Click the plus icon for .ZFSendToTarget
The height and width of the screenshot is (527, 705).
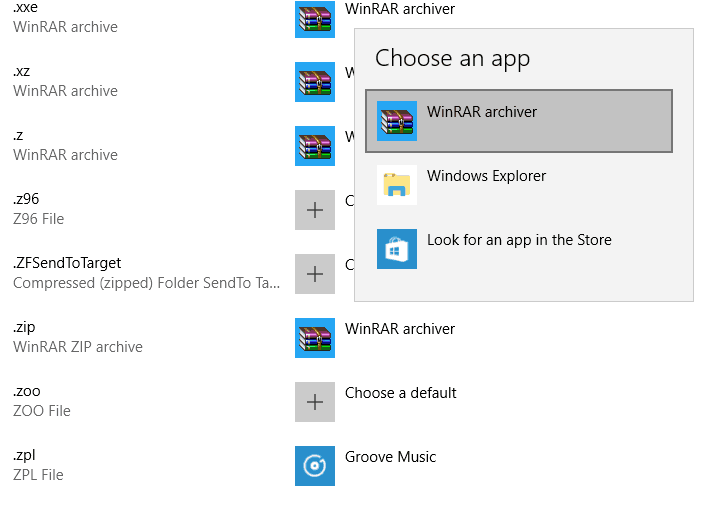click(x=315, y=274)
